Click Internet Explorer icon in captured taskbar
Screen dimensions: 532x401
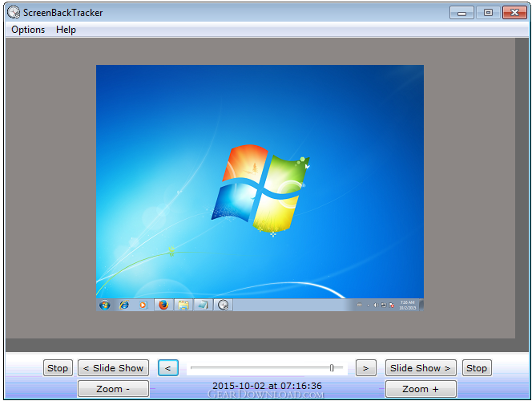point(124,305)
